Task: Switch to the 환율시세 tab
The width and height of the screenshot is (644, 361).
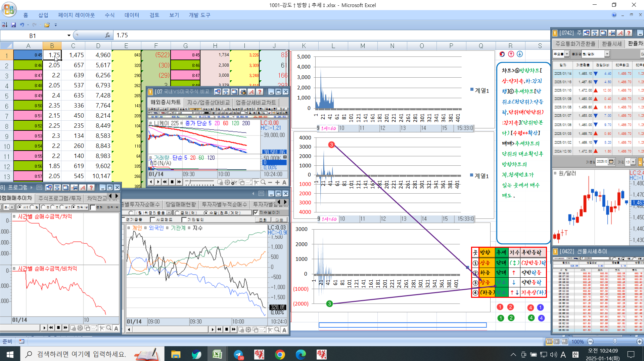Action: (612, 44)
